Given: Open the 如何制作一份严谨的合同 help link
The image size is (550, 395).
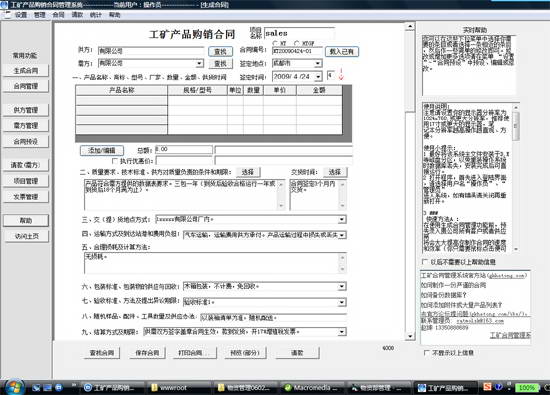Looking at the screenshot, I should coord(453,285).
